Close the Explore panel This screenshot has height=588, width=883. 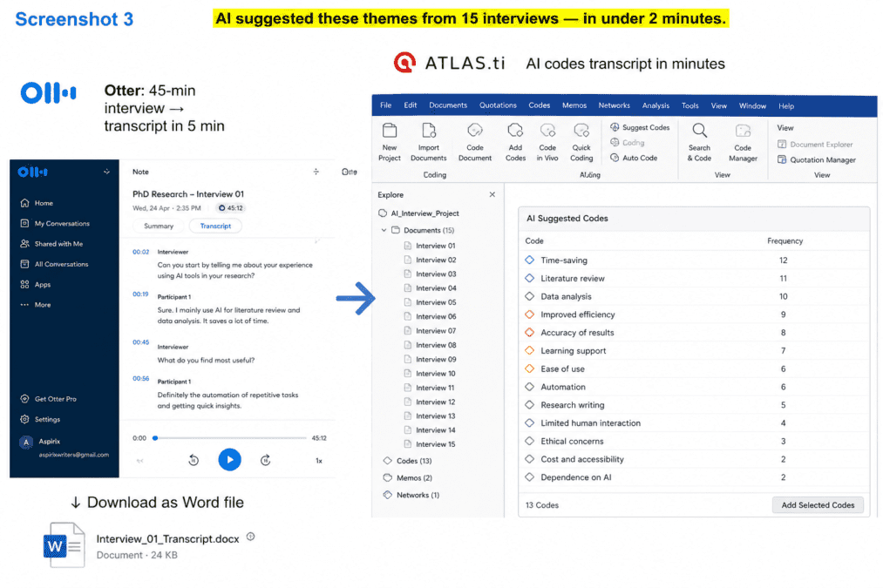point(492,194)
